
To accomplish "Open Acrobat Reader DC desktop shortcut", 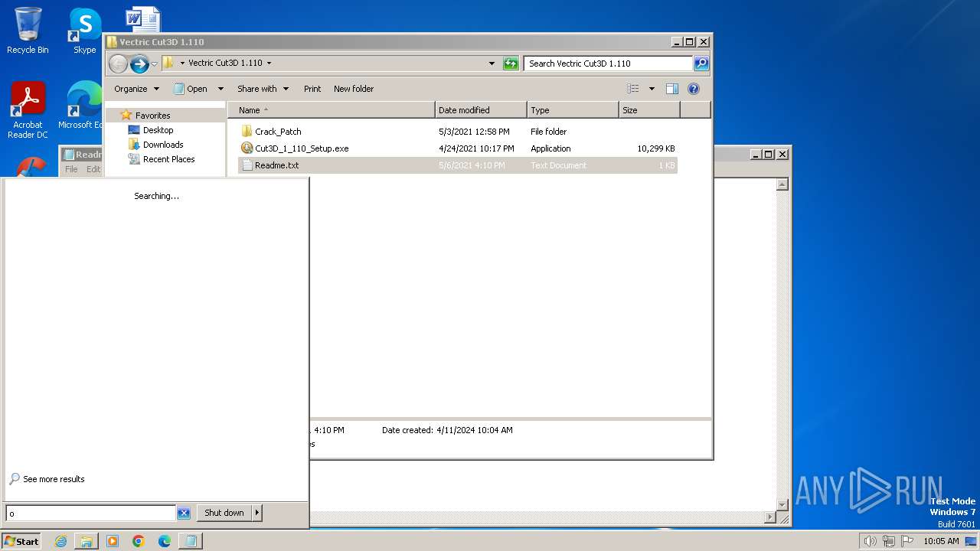I will 28,111.
